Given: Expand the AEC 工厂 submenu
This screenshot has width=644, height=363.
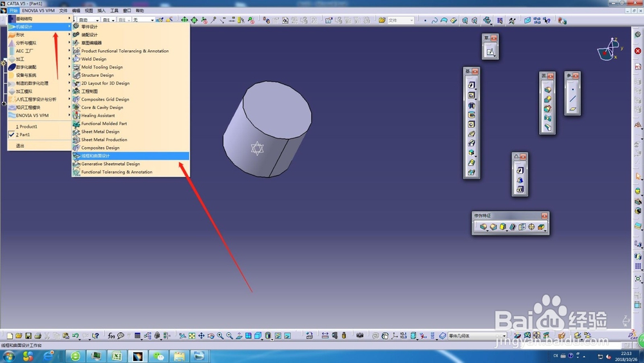Looking at the screenshot, I should pos(40,51).
